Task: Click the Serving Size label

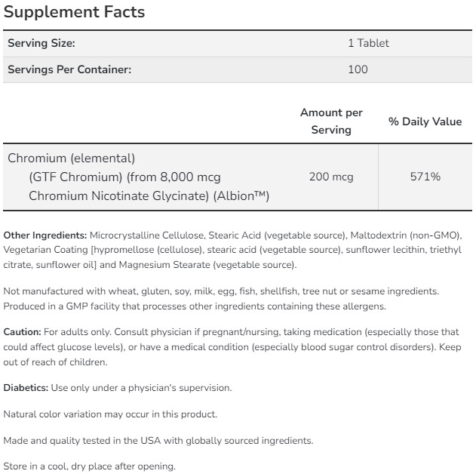Action: (x=41, y=44)
